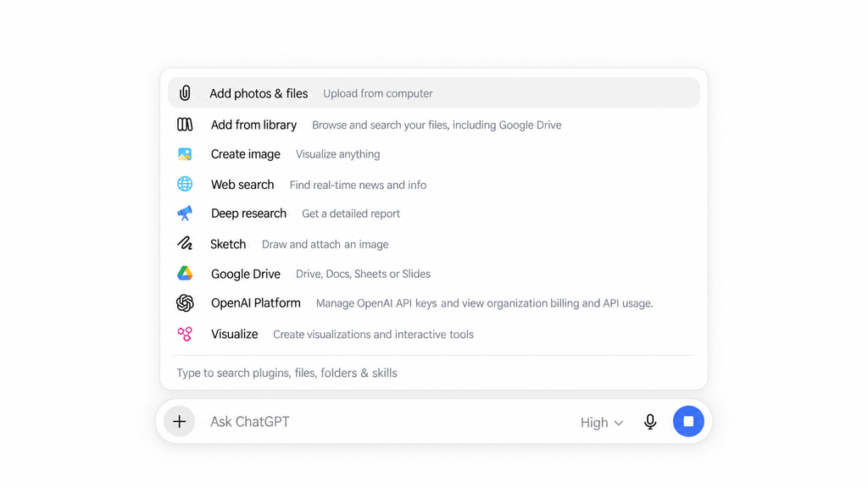The image size is (868, 488).
Task: Click the 'Visualize anything' text
Action: click(x=337, y=154)
